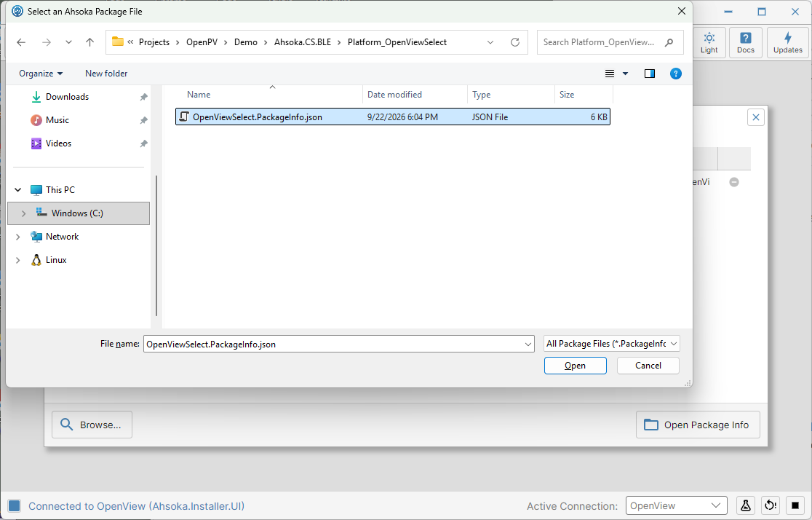Open Active Connection OpenView dropdown
Image resolution: width=812 pixels, height=520 pixels.
pyautogui.click(x=676, y=505)
